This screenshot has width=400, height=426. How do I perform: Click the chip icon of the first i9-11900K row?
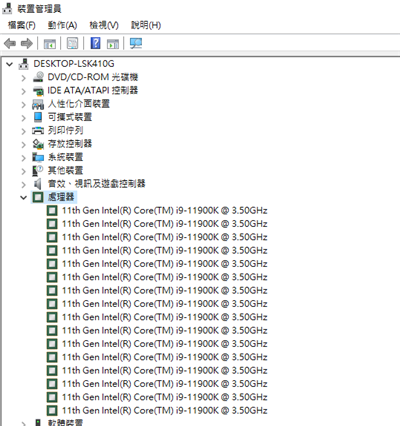point(52,210)
